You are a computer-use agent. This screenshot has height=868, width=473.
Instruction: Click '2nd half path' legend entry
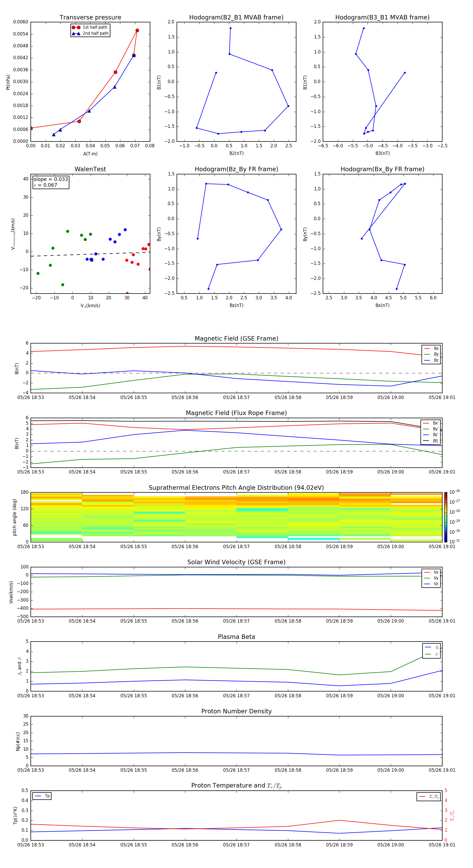(x=90, y=33)
